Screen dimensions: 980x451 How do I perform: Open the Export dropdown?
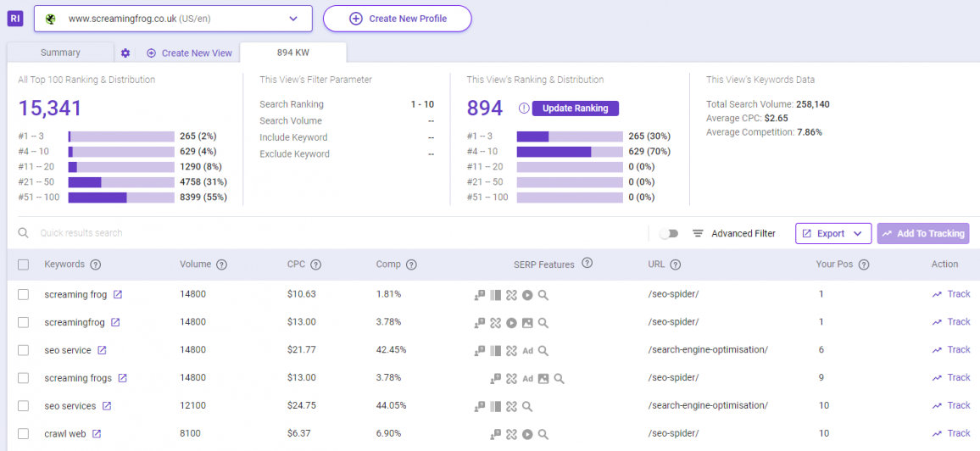pyautogui.click(x=833, y=234)
